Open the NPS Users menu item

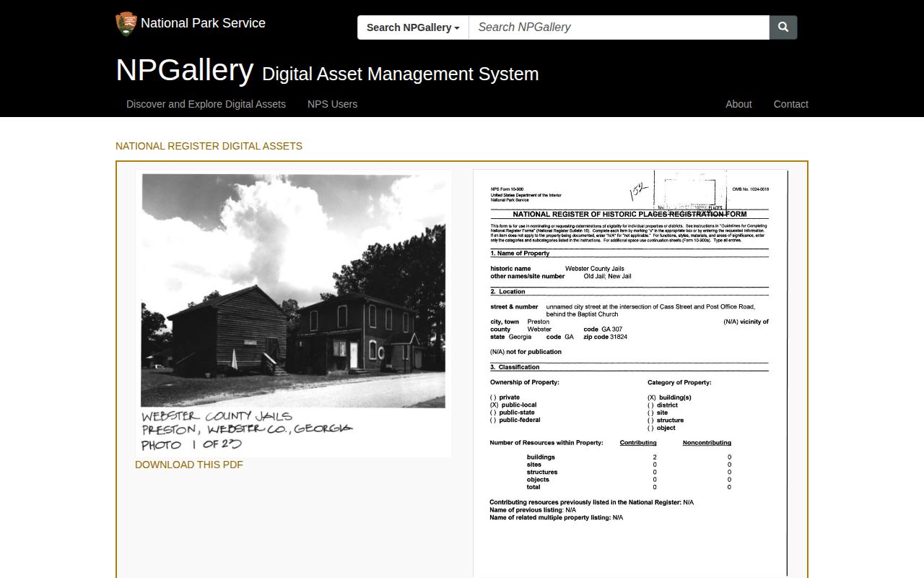(332, 104)
